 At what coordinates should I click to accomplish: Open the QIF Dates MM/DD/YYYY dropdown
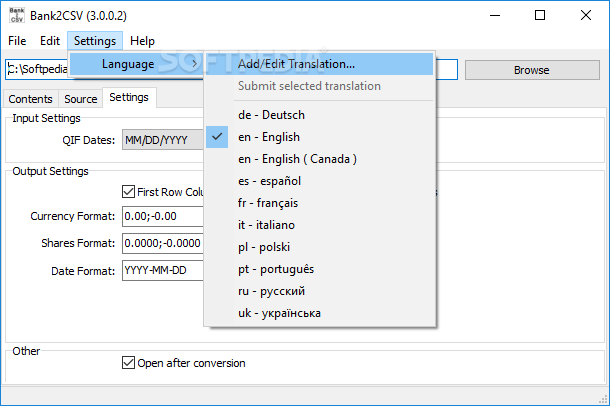pyautogui.click(x=163, y=140)
